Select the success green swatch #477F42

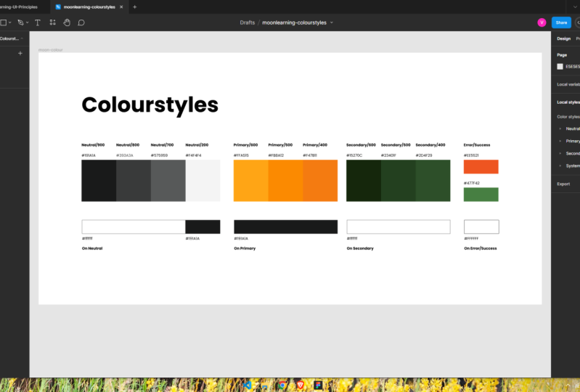click(x=481, y=195)
